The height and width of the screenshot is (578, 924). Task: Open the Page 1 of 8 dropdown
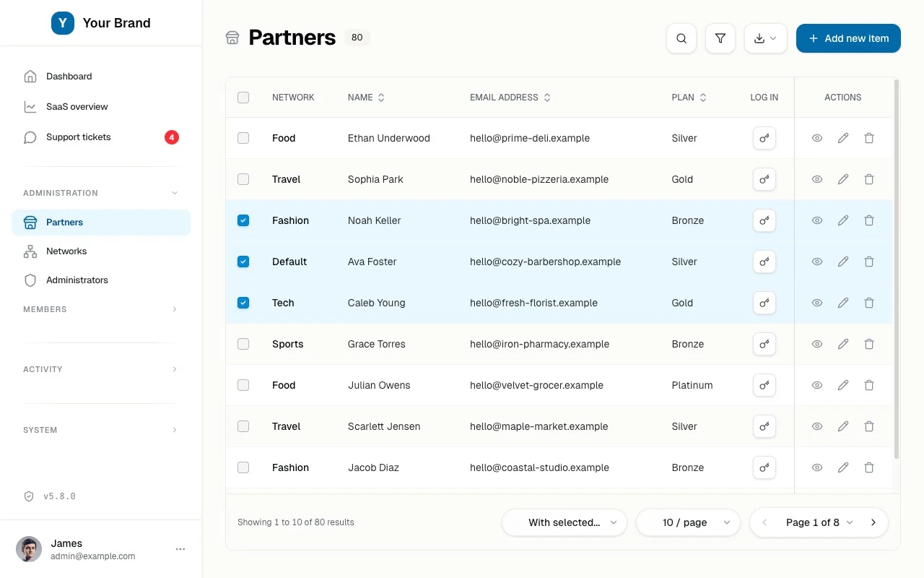point(819,522)
